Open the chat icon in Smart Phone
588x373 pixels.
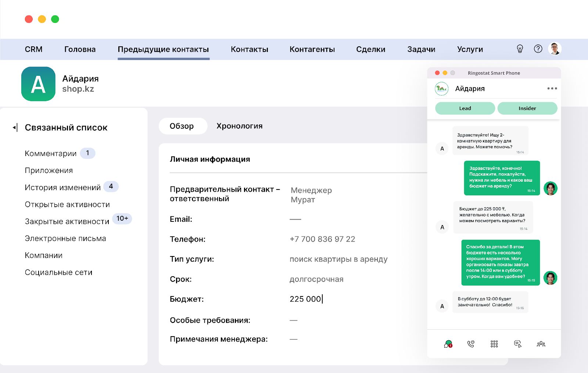448,344
